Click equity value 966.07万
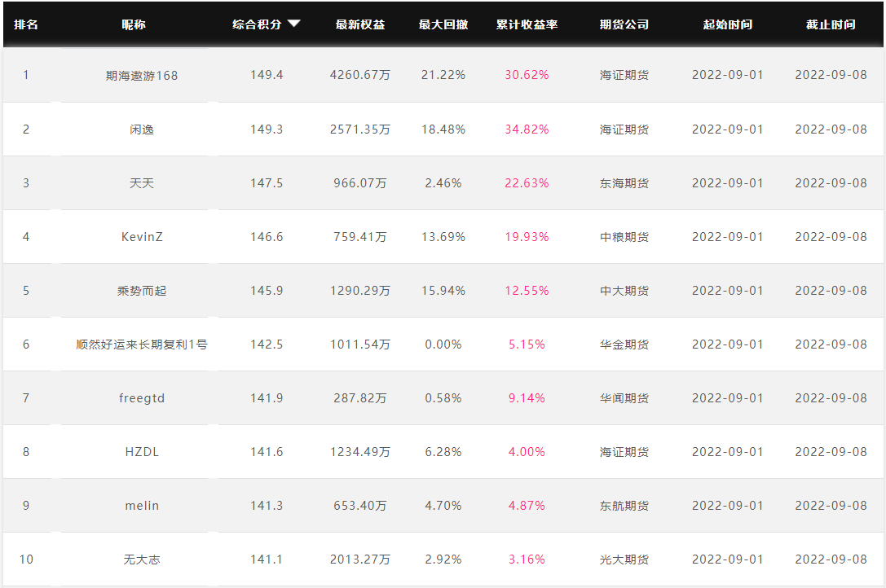This screenshot has width=886, height=588. [x=360, y=183]
